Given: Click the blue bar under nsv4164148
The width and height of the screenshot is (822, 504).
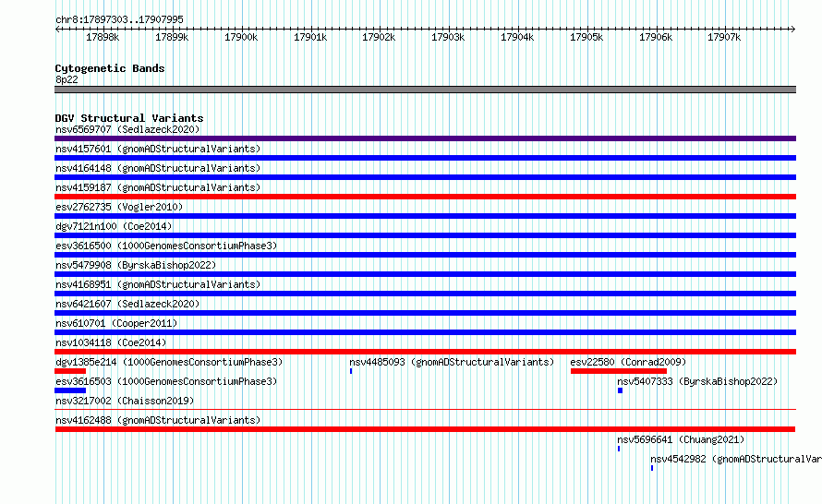Looking at the screenshot, I should [x=425, y=177].
